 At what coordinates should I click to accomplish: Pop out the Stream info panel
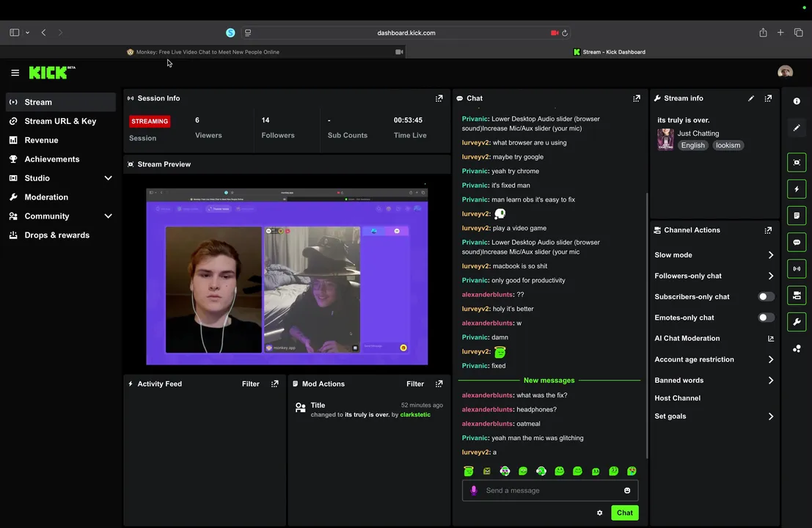(x=768, y=98)
